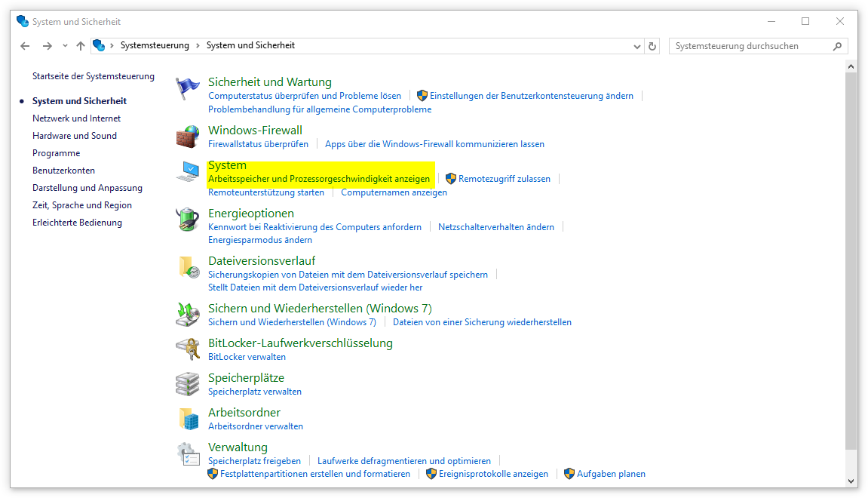The height and width of the screenshot is (498, 868).
Task: Click Arbeitsordner verwalten link
Action: coord(256,426)
